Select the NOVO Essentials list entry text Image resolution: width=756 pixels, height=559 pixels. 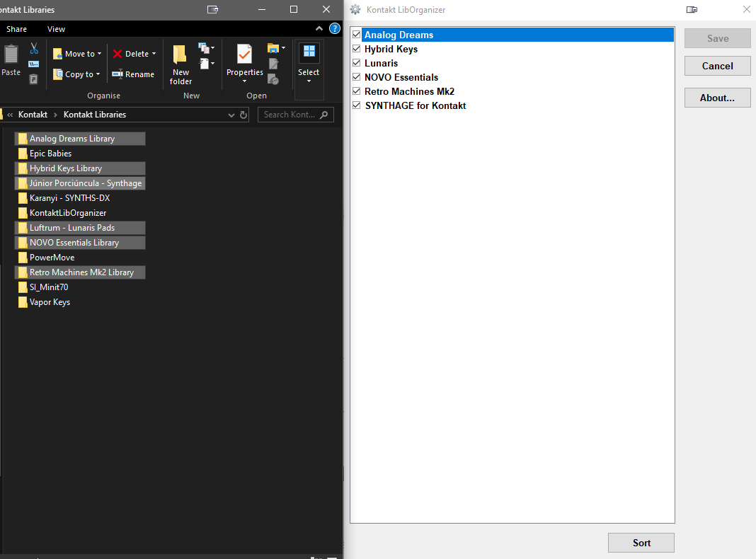(401, 77)
